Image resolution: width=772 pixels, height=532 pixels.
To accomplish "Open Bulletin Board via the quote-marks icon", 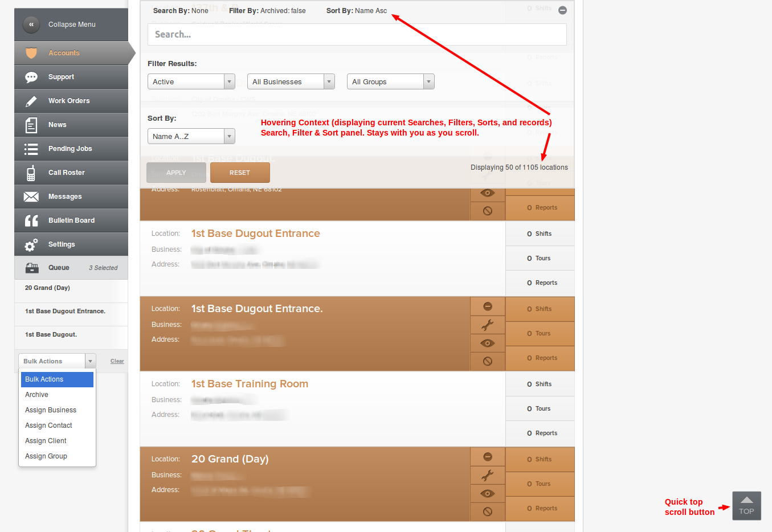I will [31, 220].
